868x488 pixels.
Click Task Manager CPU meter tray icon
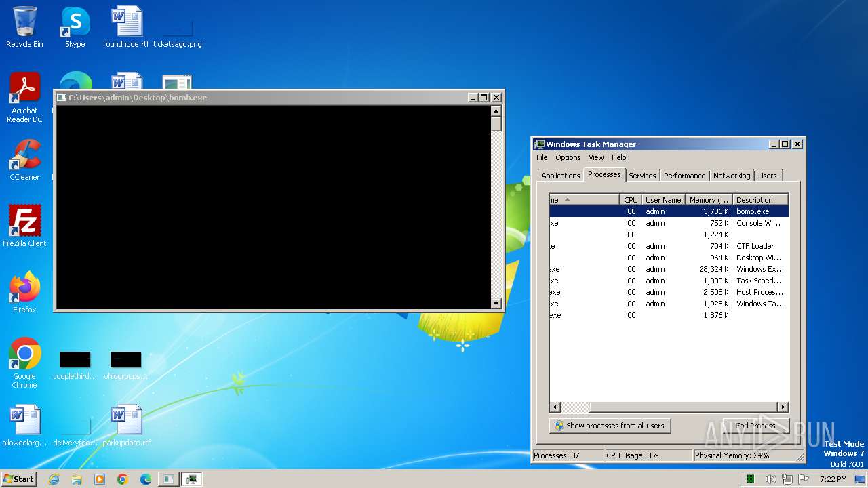(751, 479)
